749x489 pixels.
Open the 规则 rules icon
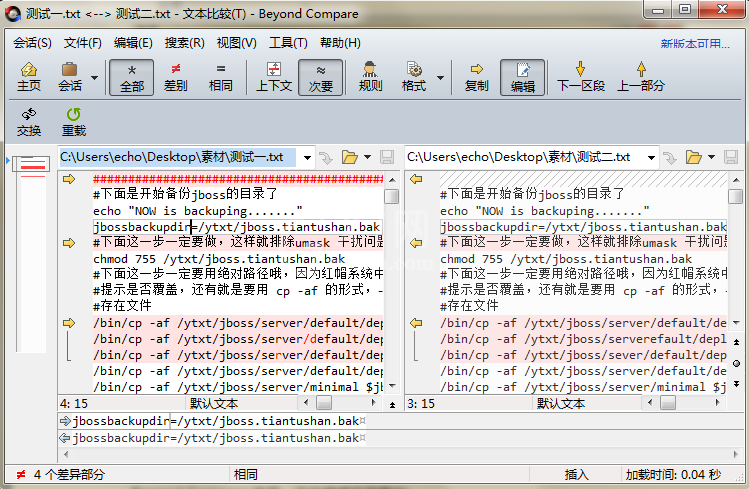click(370, 77)
